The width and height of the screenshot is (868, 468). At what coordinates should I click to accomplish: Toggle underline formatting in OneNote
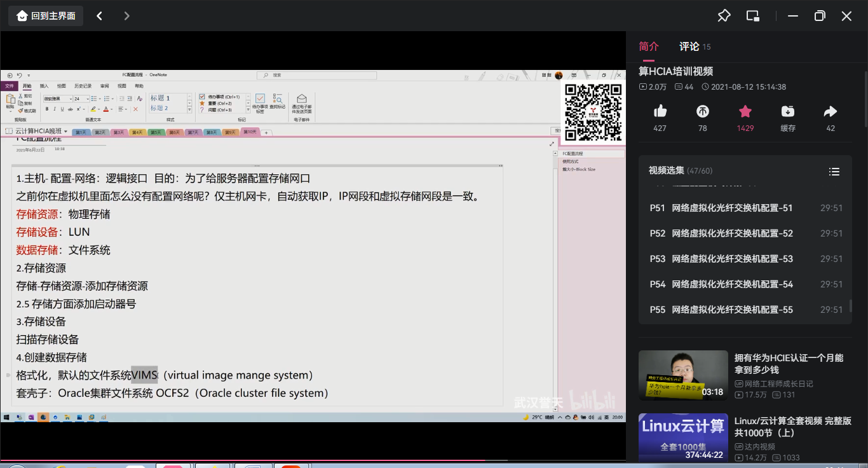coord(62,109)
